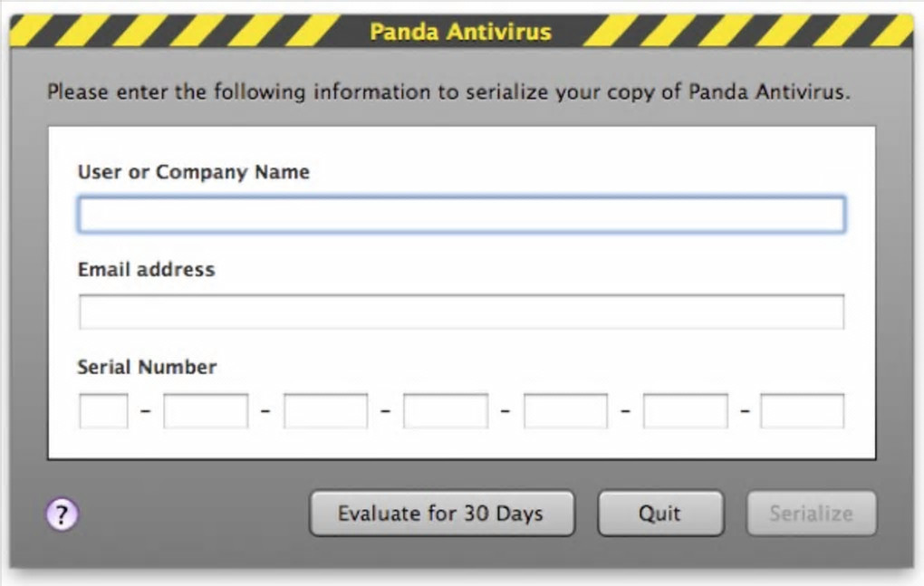This screenshot has width=924, height=586.
Task: Open help with the question mark icon
Action: click(62, 514)
